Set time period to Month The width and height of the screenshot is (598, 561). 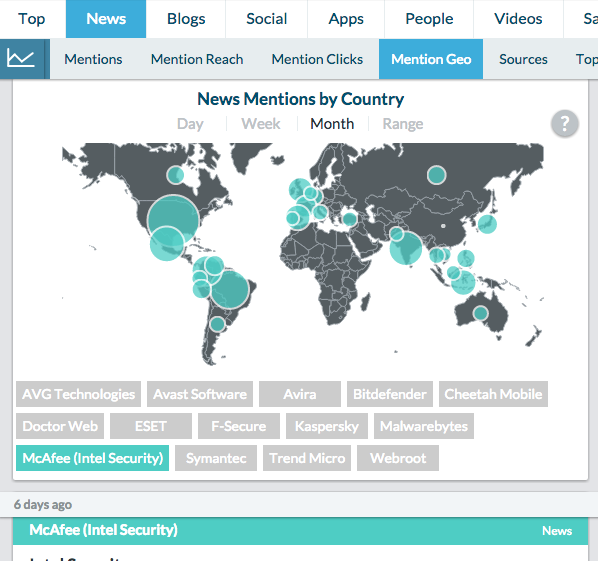point(332,124)
